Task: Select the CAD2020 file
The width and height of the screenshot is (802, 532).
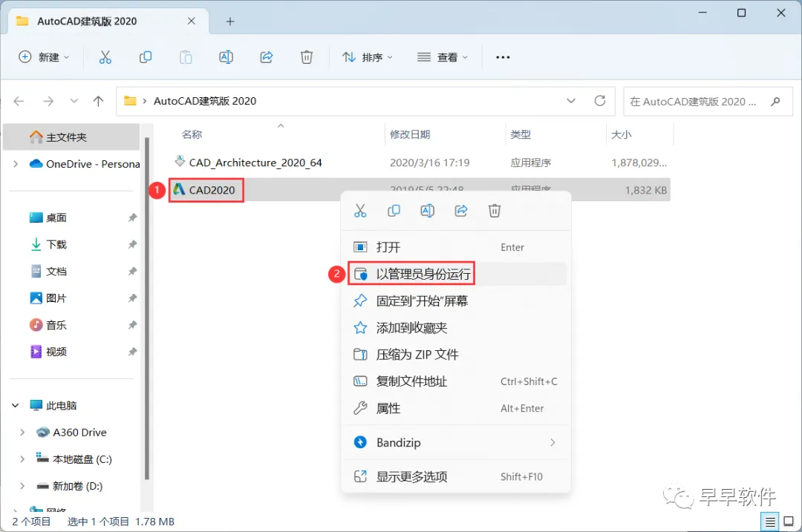Action: pos(212,190)
